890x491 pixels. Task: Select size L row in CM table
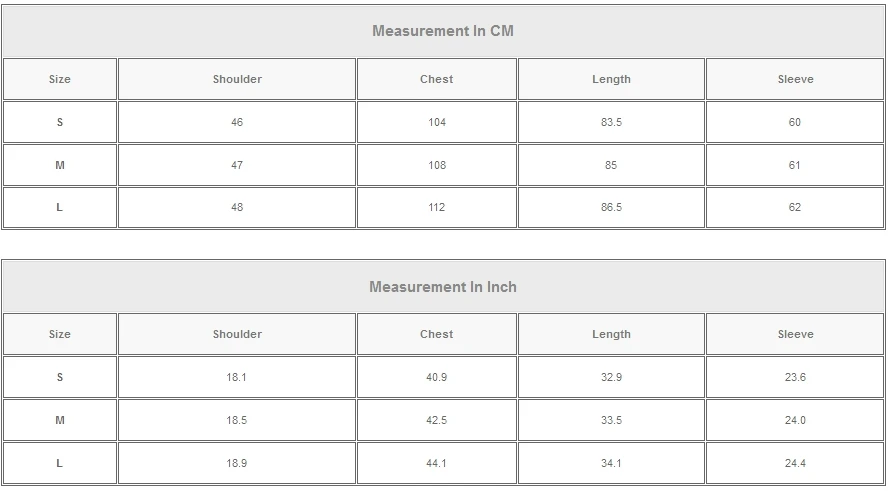[x=60, y=207]
